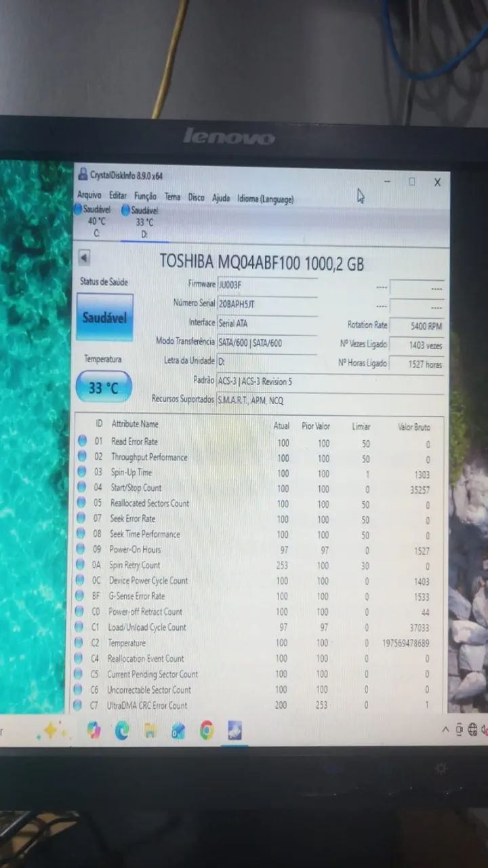Image resolution: width=488 pixels, height=868 pixels.
Task: Click status circle for Seek Error Rate
Action: click(x=82, y=518)
